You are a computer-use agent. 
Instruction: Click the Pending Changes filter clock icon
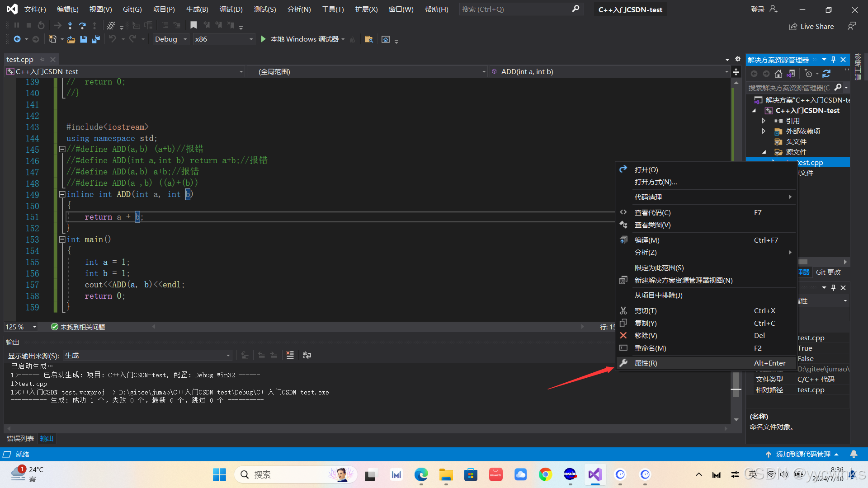click(x=808, y=74)
